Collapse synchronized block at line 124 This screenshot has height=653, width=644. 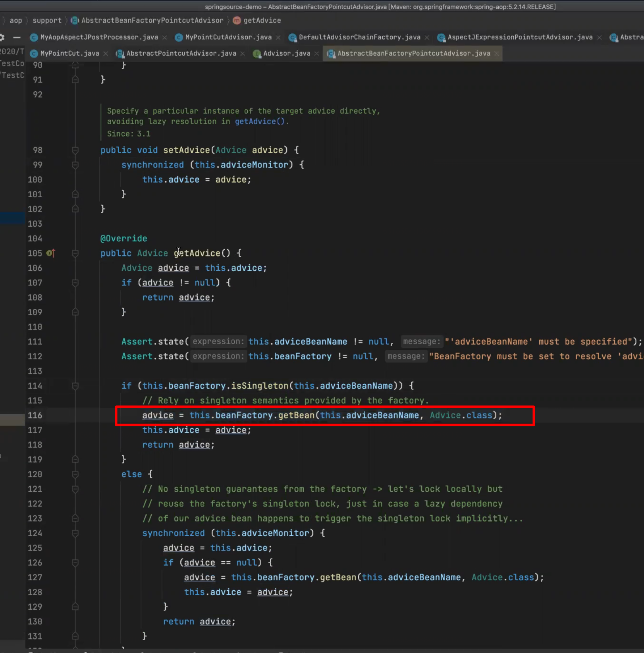click(x=75, y=533)
